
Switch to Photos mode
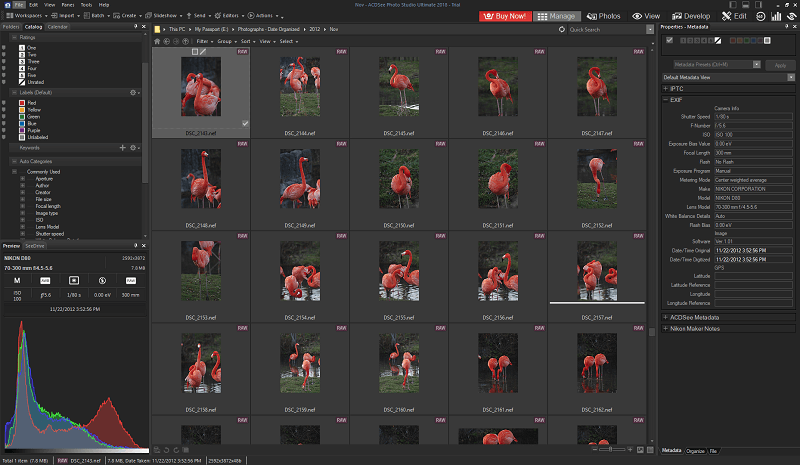tap(604, 16)
